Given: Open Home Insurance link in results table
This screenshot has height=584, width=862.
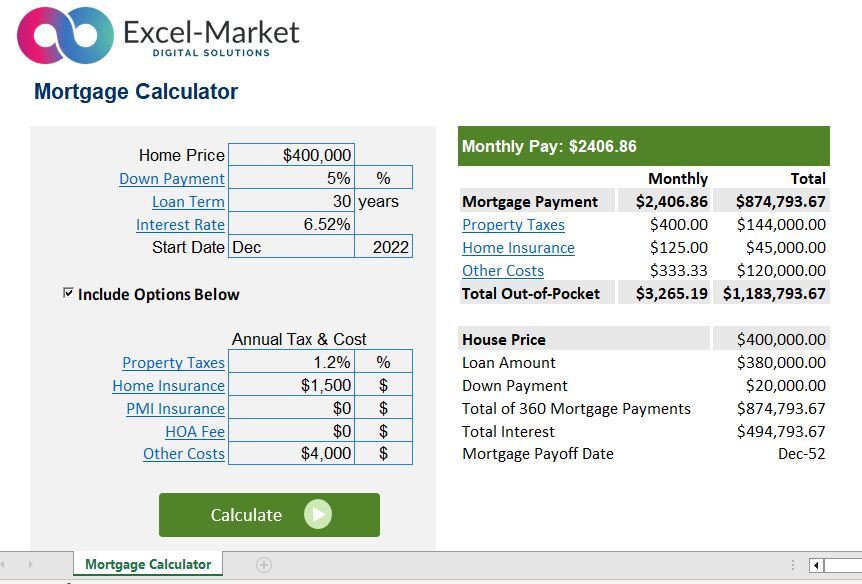Looking at the screenshot, I should pyautogui.click(x=518, y=248).
